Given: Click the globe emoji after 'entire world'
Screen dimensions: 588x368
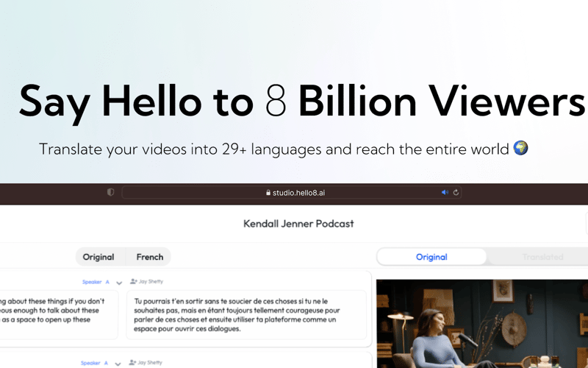Looking at the screenshot, I should (520, 148).
